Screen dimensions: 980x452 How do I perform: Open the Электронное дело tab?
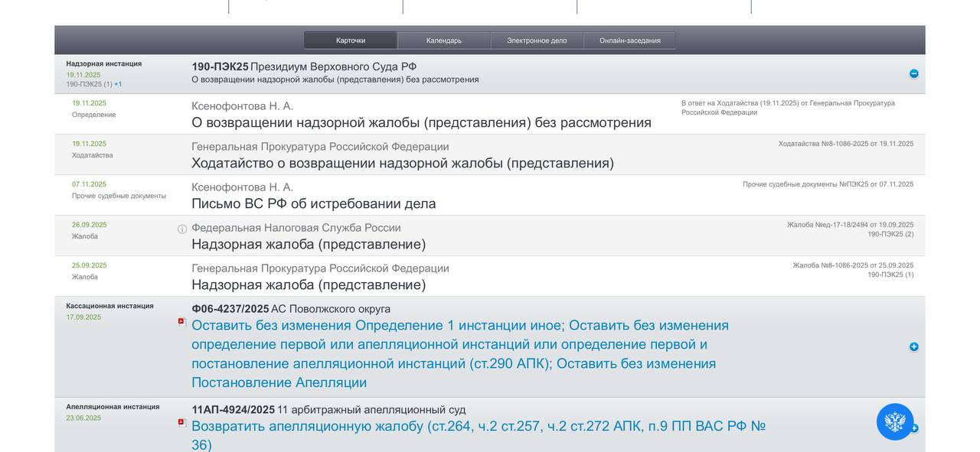point(537,39)
